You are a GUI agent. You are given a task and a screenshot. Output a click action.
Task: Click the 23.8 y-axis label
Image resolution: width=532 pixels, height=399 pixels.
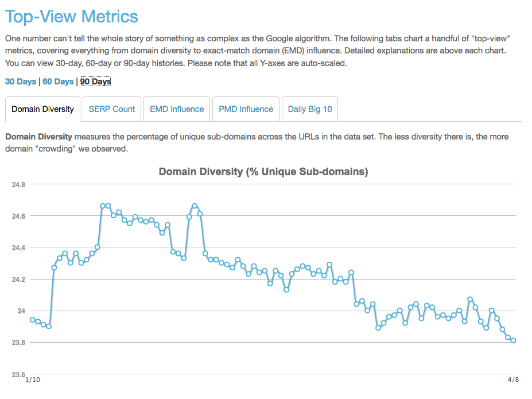coord(19,343)
